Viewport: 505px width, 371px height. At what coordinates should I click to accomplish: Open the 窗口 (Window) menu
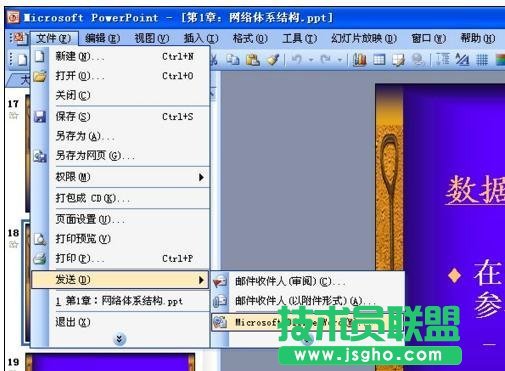click(x=428, y=39)
